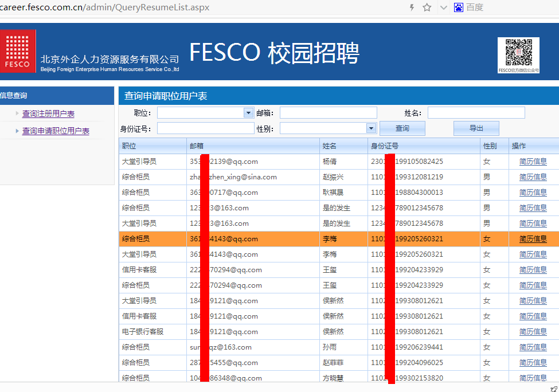
Task: Click the 身份证号 column header
Action: click(x=424, y=146)
